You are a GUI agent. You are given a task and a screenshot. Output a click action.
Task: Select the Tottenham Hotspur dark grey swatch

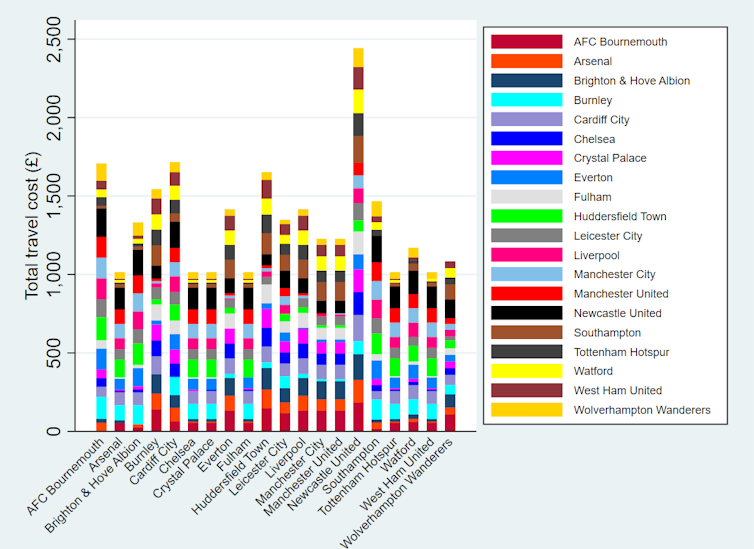tap(527, 351)
